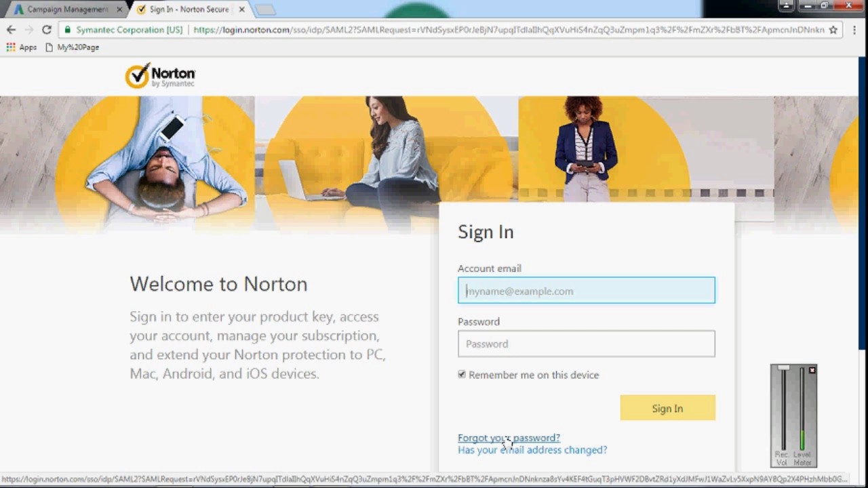Select the Sign In - Norton Secure tab

point(190,9)
